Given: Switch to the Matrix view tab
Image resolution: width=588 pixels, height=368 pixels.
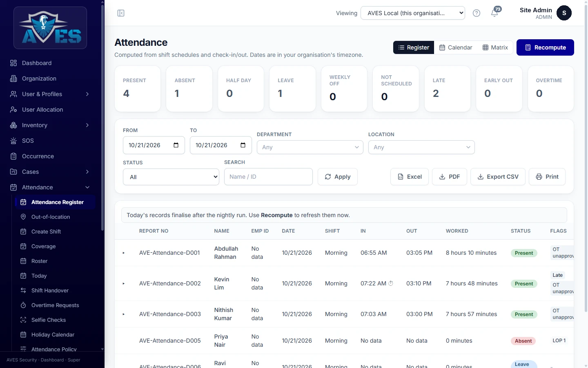Looking at the screenshot, I should pyautogui.click(x=495, y=47).
